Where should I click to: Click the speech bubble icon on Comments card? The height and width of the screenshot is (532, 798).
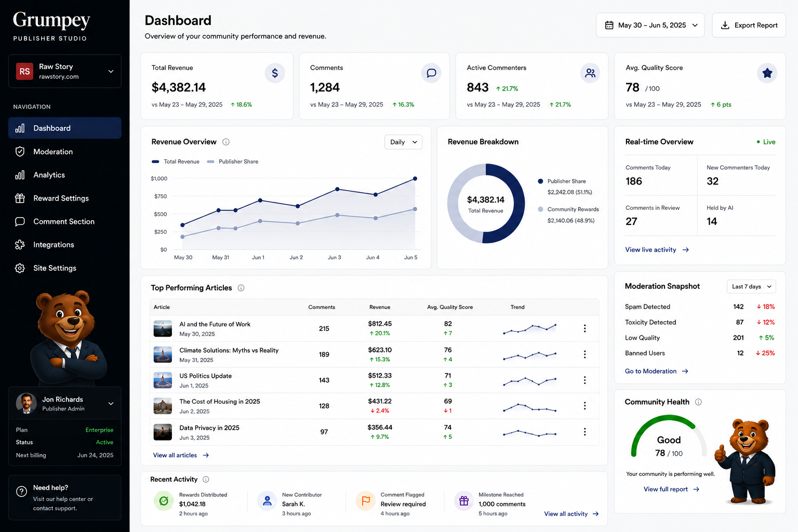coord(431,73)
